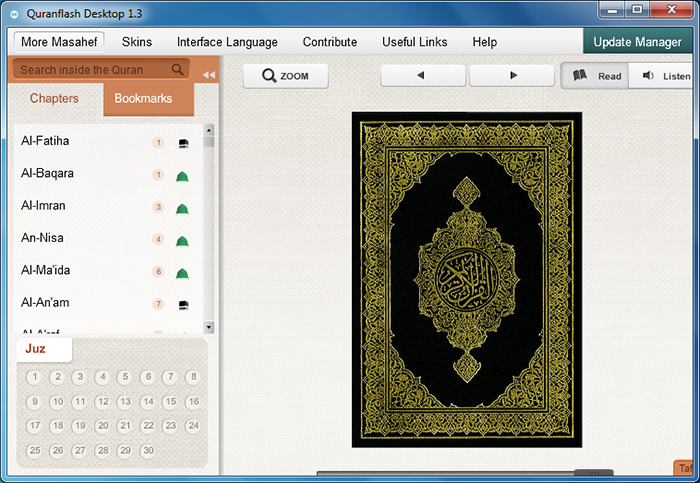Open the Help menu
Image resolution: width=700 pixels, height=483 pixels.
click(x=485, y=42)
